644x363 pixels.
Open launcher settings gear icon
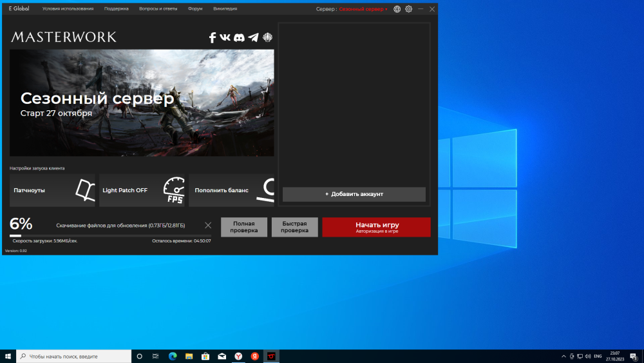[x=408, y=9]
